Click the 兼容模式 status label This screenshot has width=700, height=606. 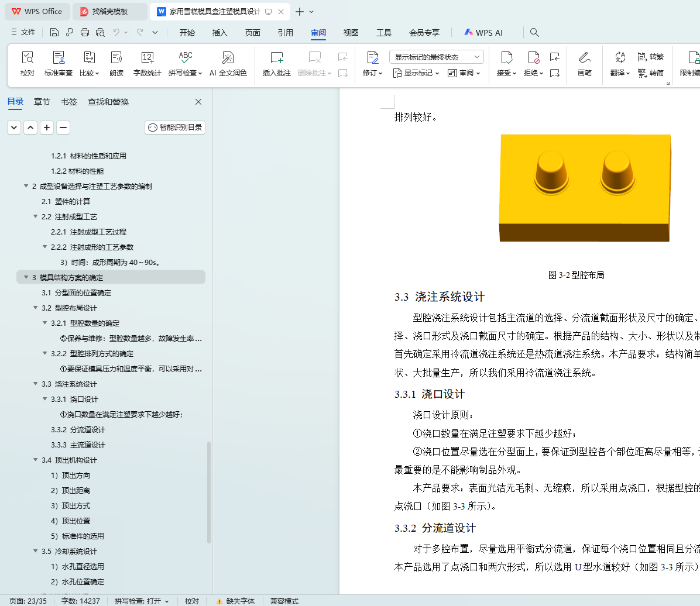point(284,601)
